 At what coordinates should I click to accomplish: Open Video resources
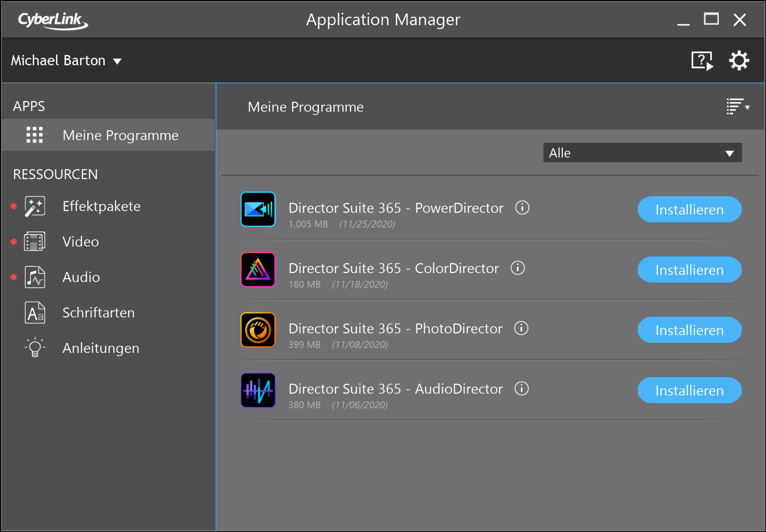point(80,242)
